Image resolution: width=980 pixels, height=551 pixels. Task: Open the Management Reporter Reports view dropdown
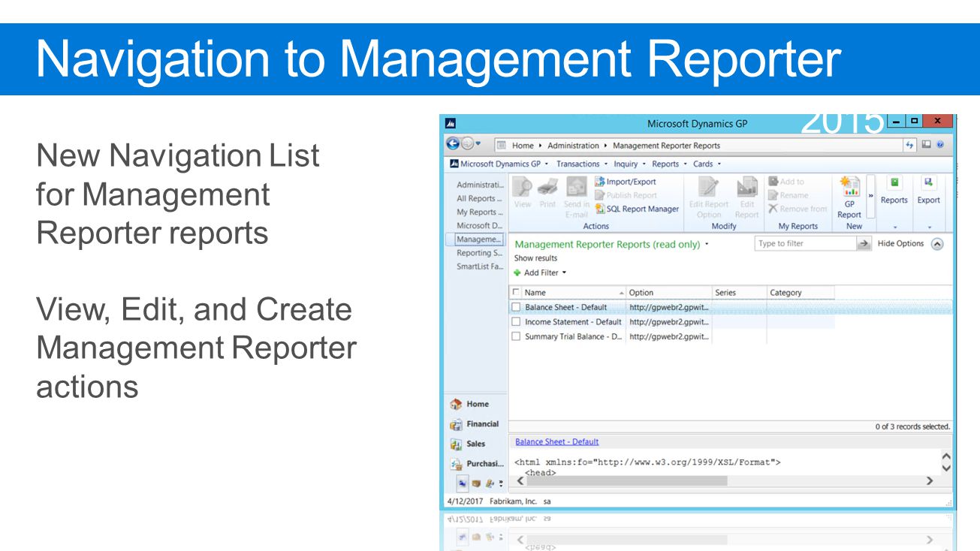click(x=707, y=245)
